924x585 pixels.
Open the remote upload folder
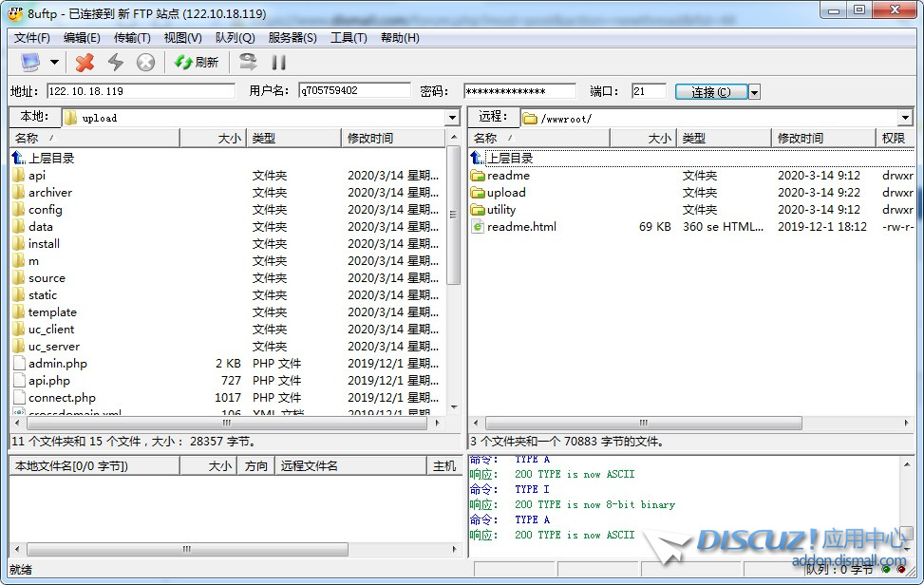coord(505,193)
